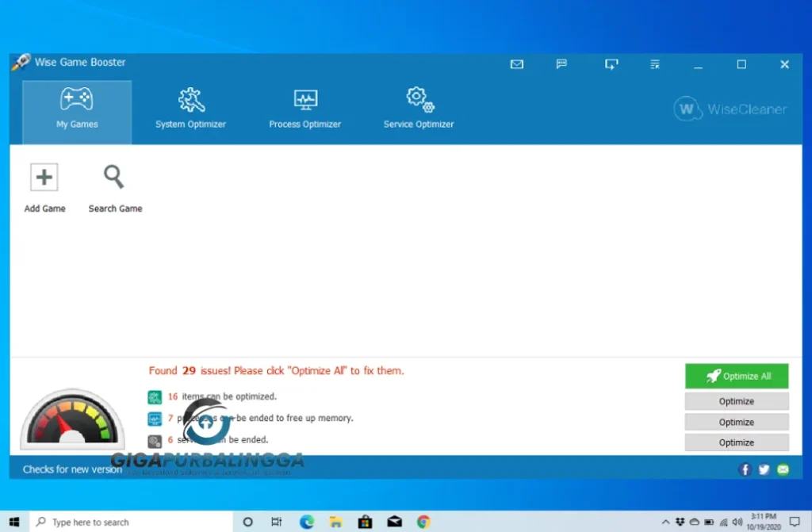Go to the Service Optimizer tab
This screenshot has width=812, height=532.
pyautogui.click(x=419, y=109)
